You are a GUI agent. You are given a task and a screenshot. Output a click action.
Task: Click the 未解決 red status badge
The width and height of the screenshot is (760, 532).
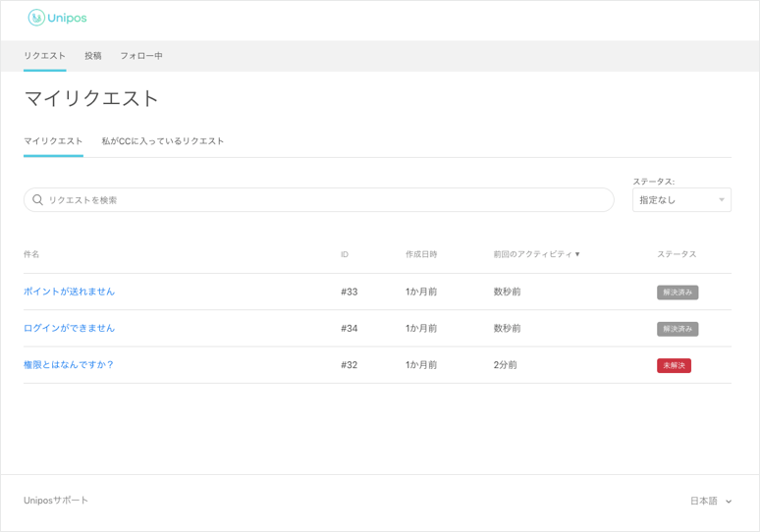tap(674, 365)
